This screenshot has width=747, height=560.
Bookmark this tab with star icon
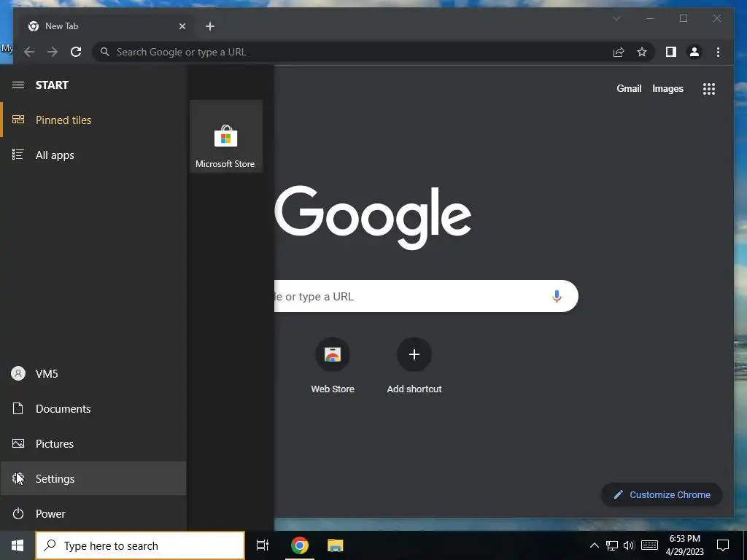tap(642, 52)
